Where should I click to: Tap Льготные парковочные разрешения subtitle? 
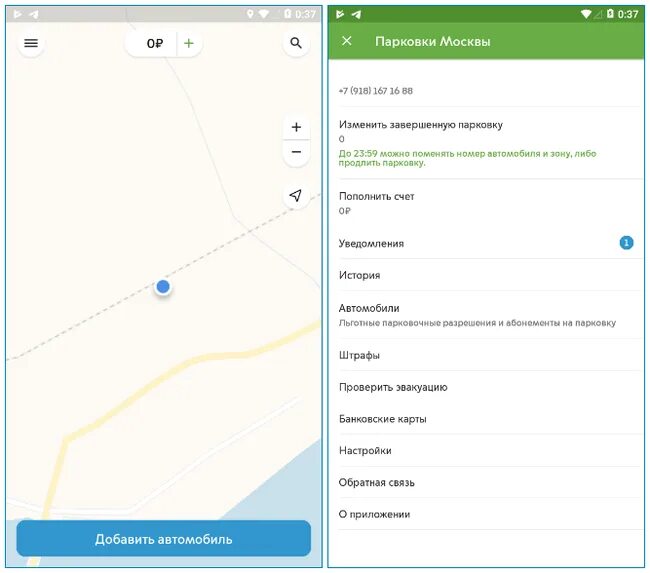tap(477, 323)
